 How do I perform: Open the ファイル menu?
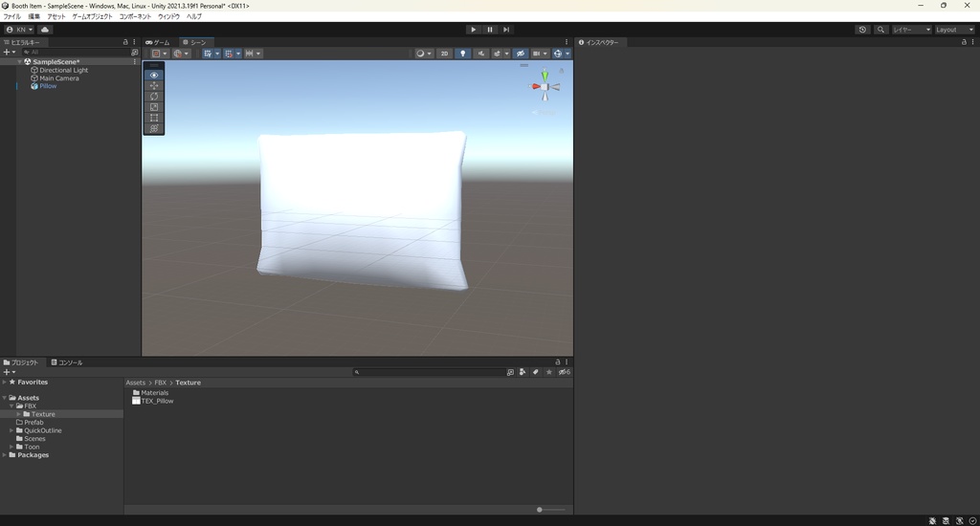click(x=11, y=16)
